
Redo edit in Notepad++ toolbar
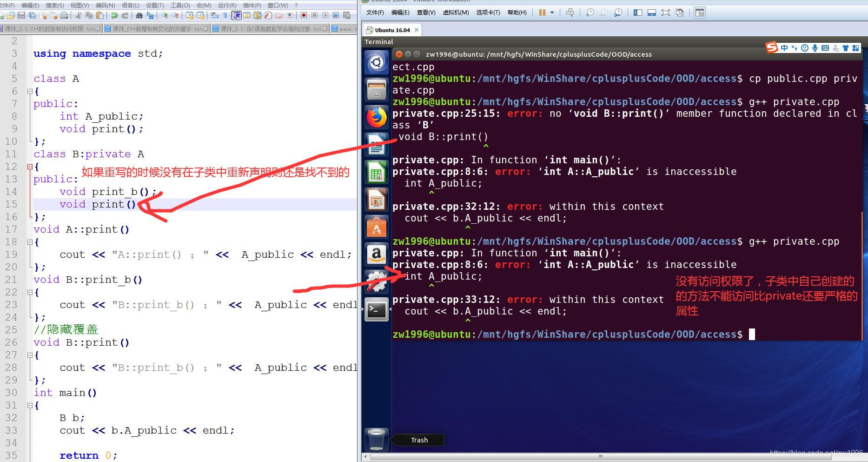[x=125, y=15]
